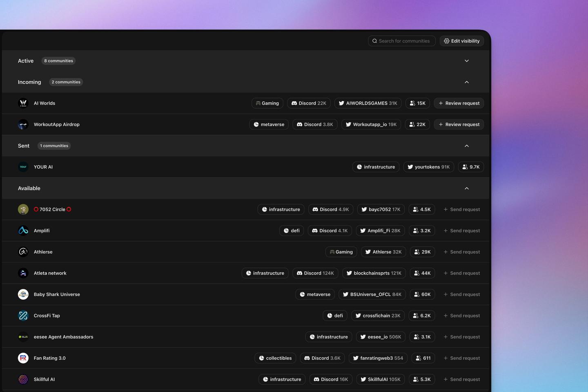
Task: Open the Atleta network Discord 124K badge
Action: click(315, 273)
